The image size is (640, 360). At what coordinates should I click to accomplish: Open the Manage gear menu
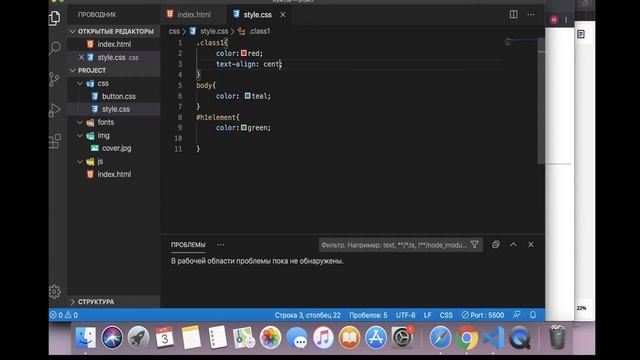55,291
